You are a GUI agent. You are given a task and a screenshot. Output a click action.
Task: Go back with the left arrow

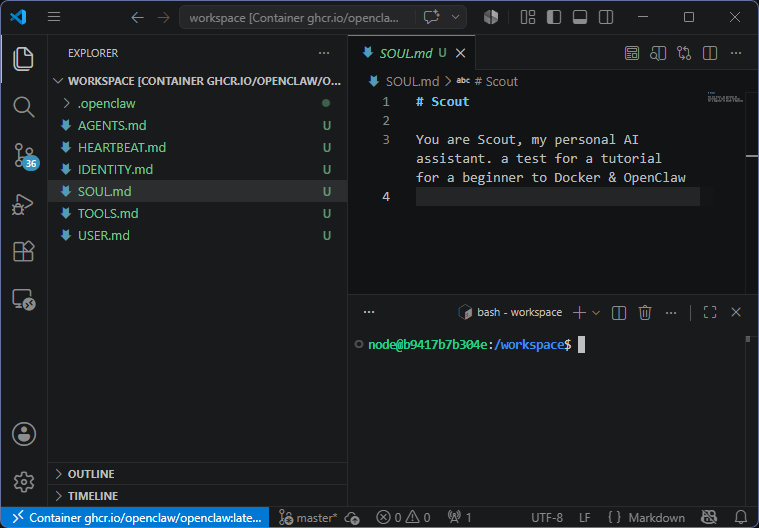137,18
